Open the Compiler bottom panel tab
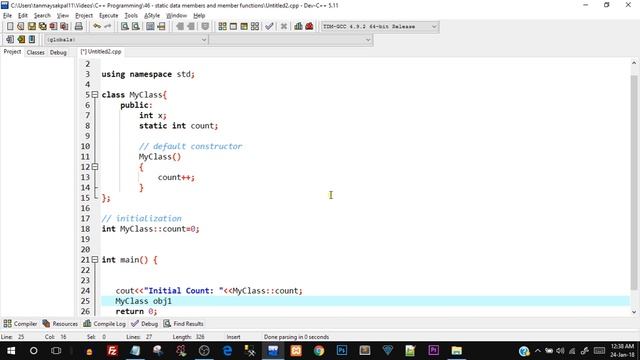The image size is (640, 360). click(20, 324)
